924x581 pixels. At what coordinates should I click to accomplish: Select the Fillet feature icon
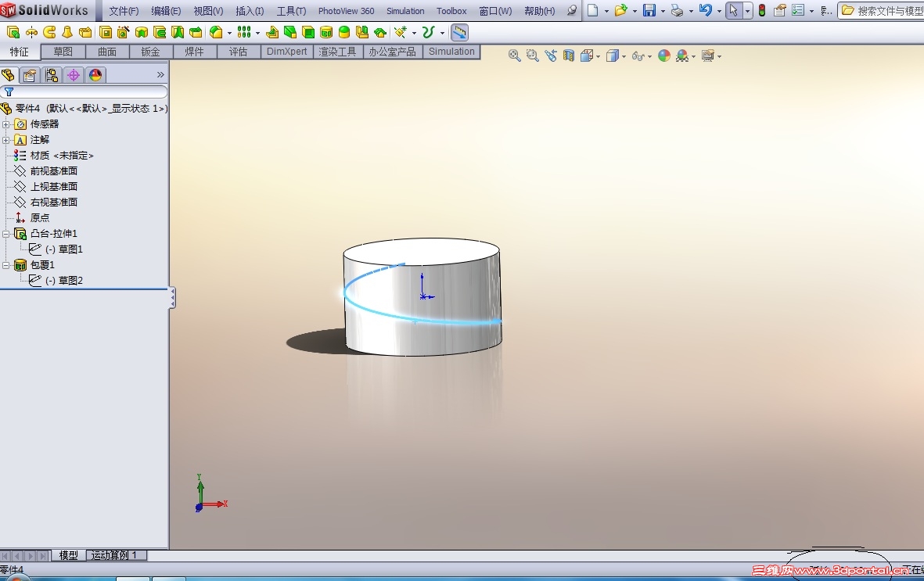216,32
